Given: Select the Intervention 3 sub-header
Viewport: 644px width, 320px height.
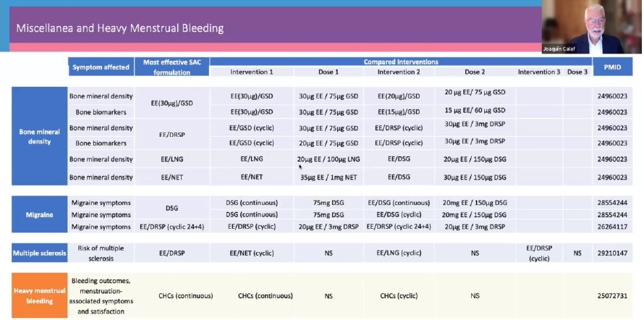Looking at the screenshot, I should [538, 72].
